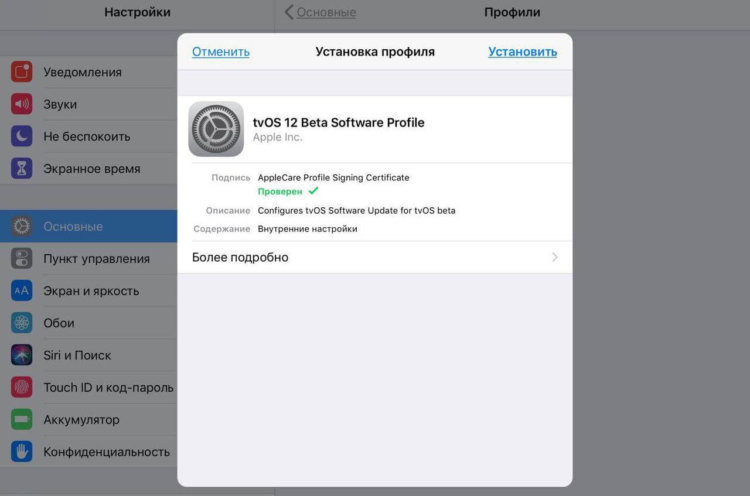Screen dimensions: 750x496
Task: Tap the Конфиденциальность hand icon
Action: click(x=22, y=452)
